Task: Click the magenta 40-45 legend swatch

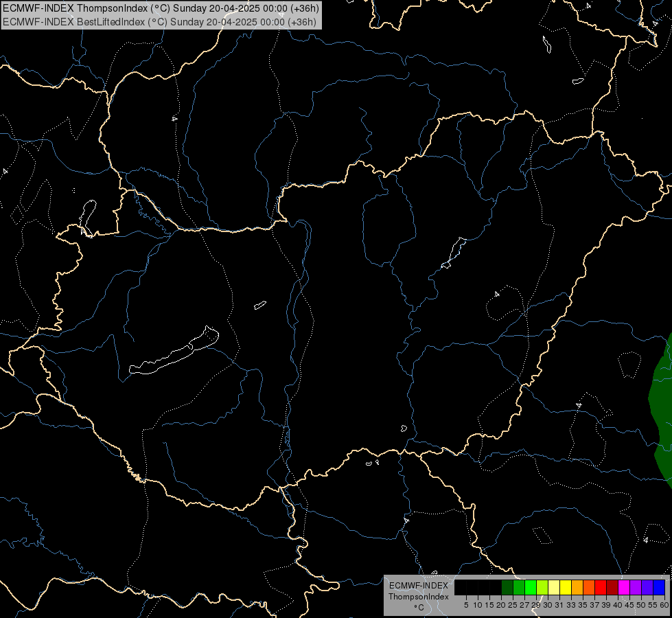Action: pos(624,588)
